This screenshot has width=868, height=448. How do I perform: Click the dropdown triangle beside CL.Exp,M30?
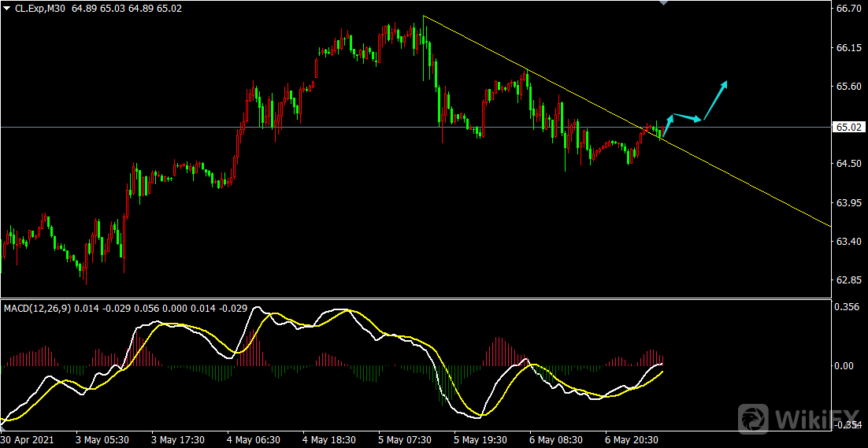pos(8,8)
